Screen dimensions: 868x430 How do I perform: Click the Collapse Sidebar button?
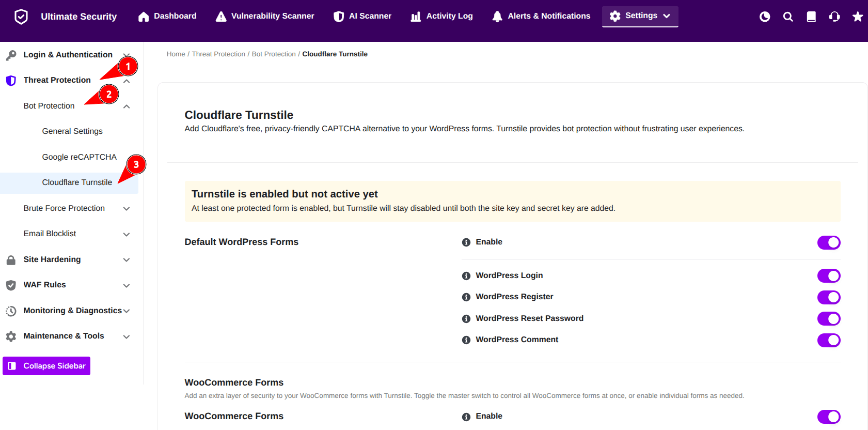click(46, 366)
